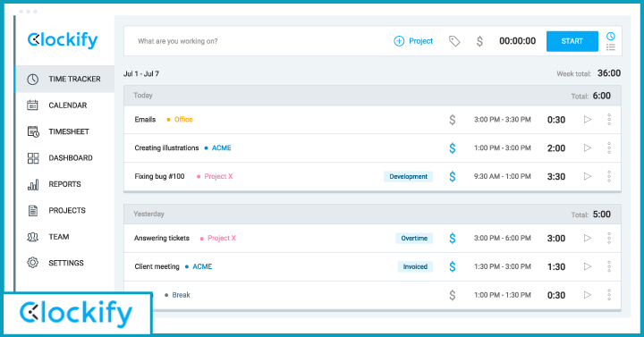Open more options for Client meeting entry
Image resolution: width=644 pixels, height=337 pixels.
tap(609, 266)
